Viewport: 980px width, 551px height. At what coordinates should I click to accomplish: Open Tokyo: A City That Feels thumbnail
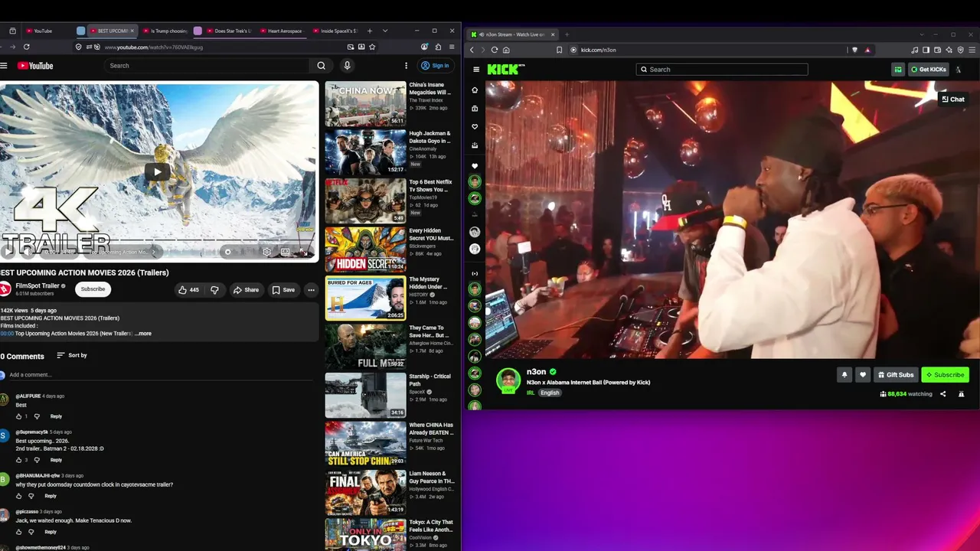pos(365,535)
